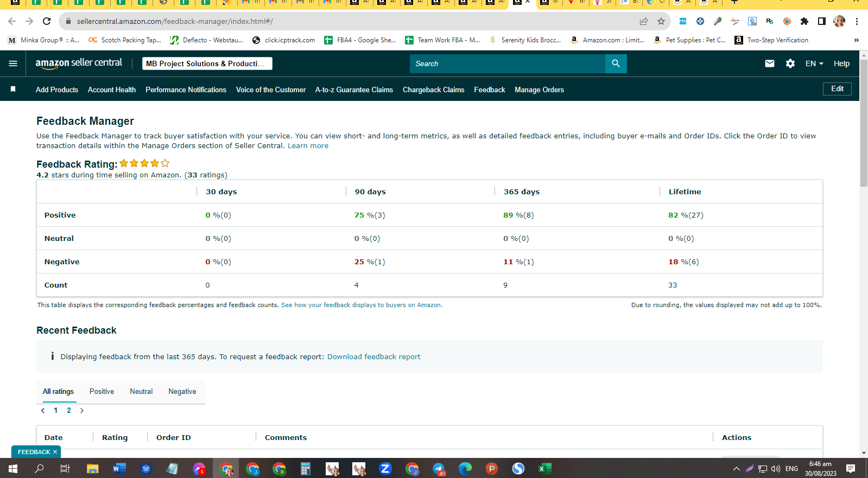Screen dimensions: 868x478
Task: Click the Download feedback report link
Action: (x=373, y=356)
